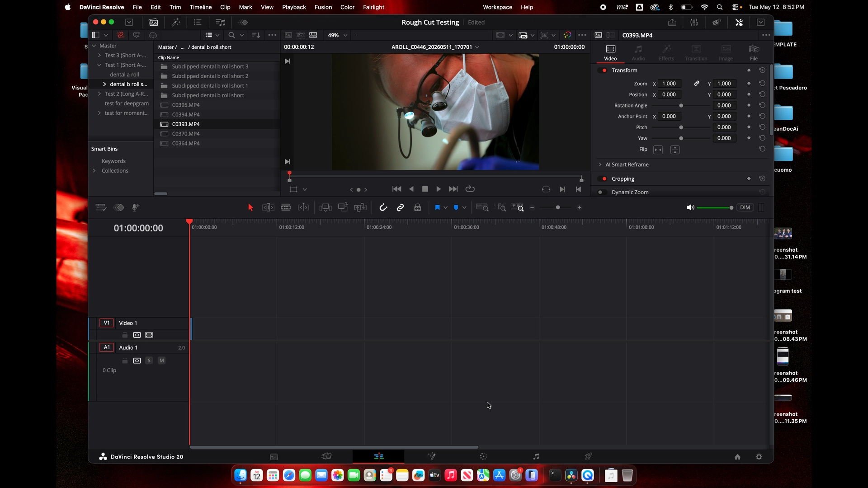Image resolution: width=868 pixels, height=488 pixels.
Task: Open the Fusion page icon
Action: [x=431, y=456]
